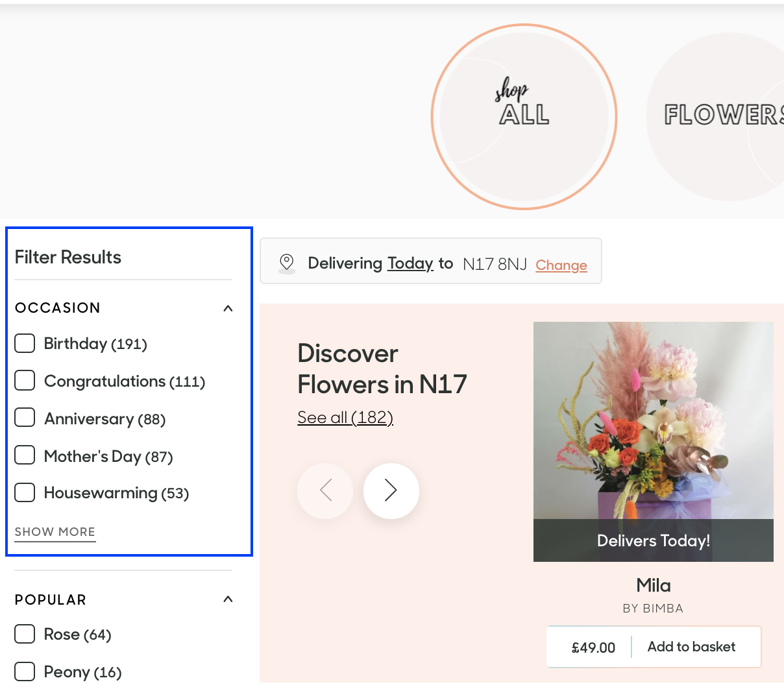The height and width of the screenshot is (689, 784).
Task: Enable the Congratulations filter checkbox
Action: pyautogui.click(x=25, y=381)
